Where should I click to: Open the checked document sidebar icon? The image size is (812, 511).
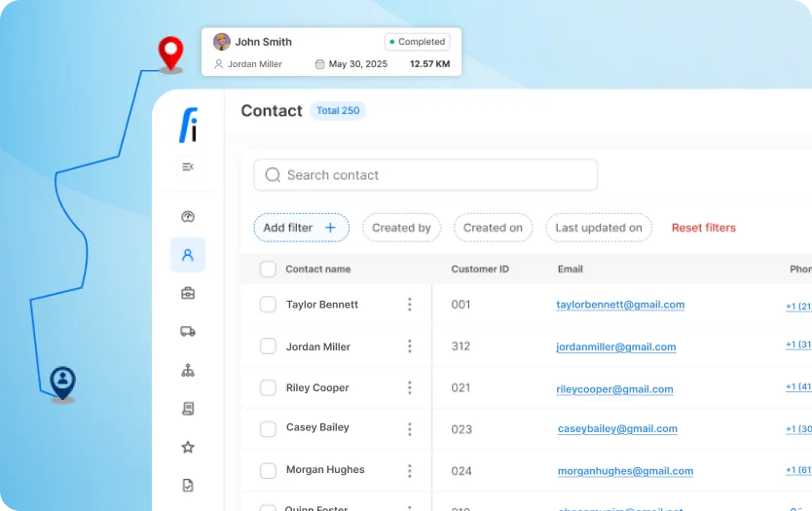click(x=188, y=485)
